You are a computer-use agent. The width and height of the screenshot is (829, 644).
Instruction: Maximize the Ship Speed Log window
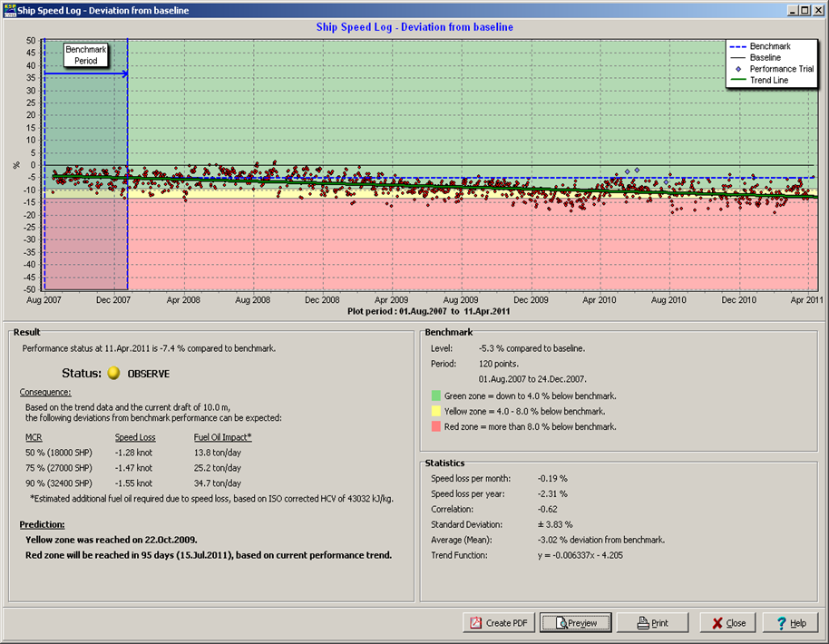click(805, 10)
